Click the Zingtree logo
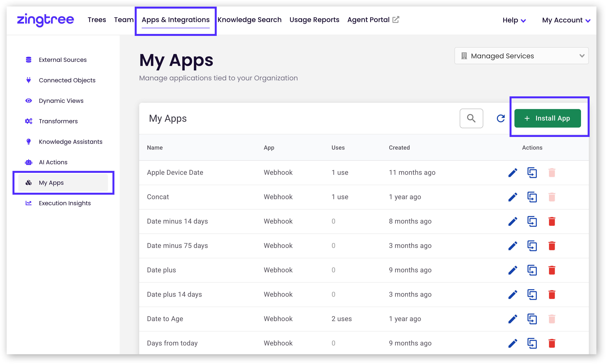The height and width of the screenshot is (364, 606). click(45, 20)
